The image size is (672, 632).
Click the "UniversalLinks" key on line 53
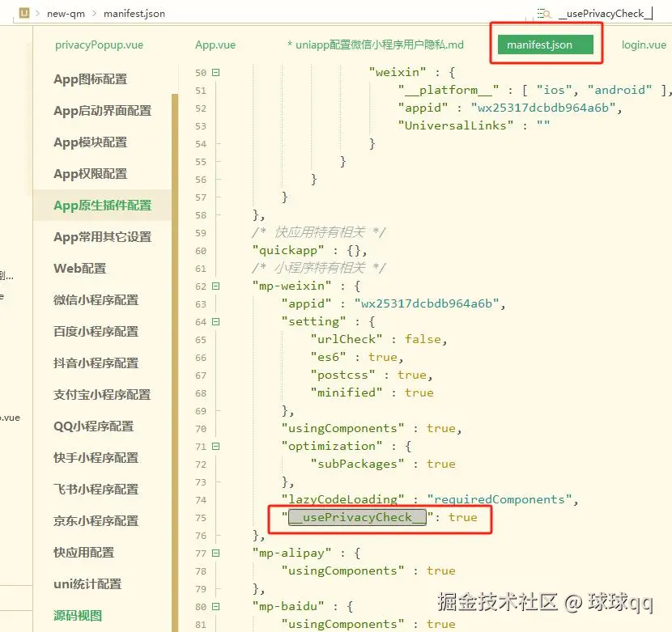pos(456,125)
